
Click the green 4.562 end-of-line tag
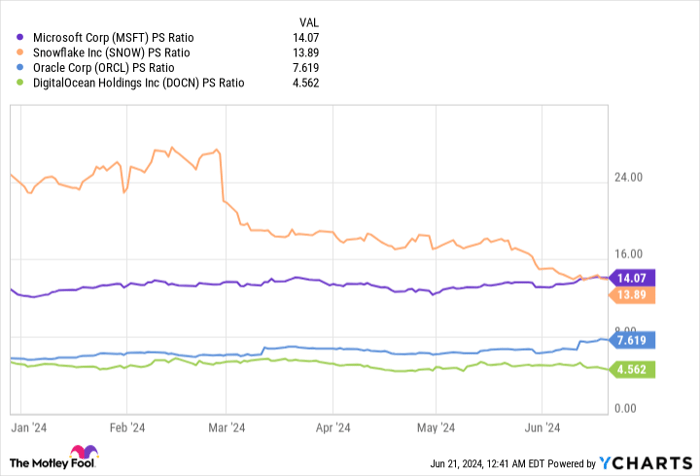632,370
